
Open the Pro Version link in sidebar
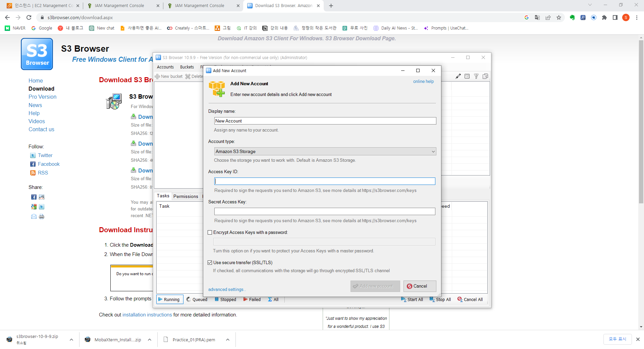coord(42,97)
